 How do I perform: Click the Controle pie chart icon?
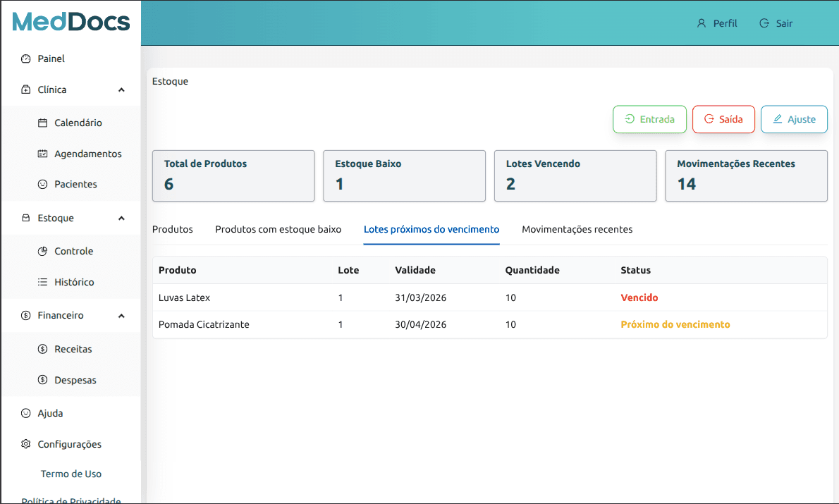(42, 251)
